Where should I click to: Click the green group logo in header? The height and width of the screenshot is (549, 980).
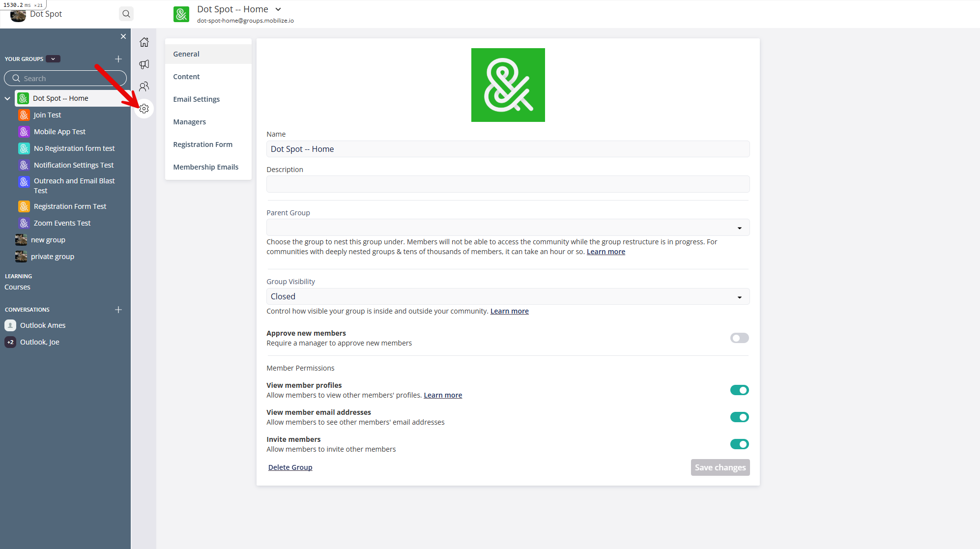click(x=181, y=14)
